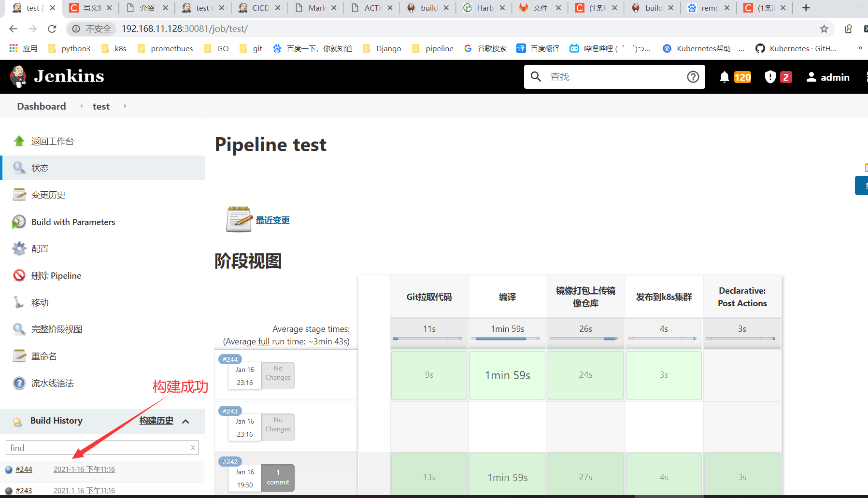868x498 pixels.
Task: Click the 最近变更 notepad icon
Action: click(x=239, y=219)
